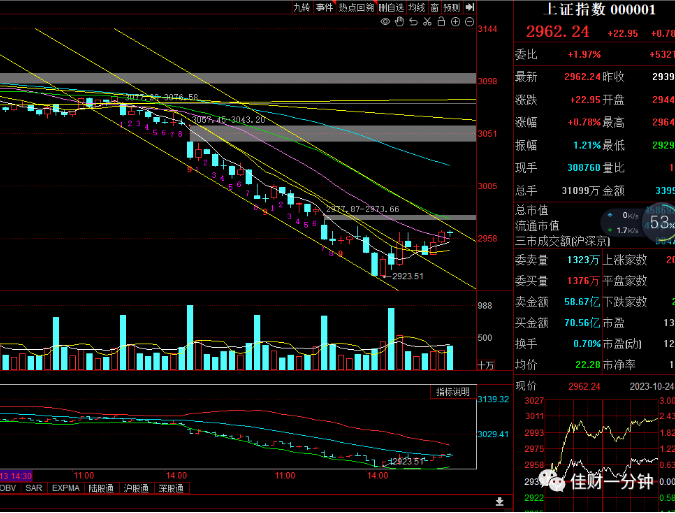
Task: Click the 卖金额 58.67亿 value
Action: [x=582, y=302]
